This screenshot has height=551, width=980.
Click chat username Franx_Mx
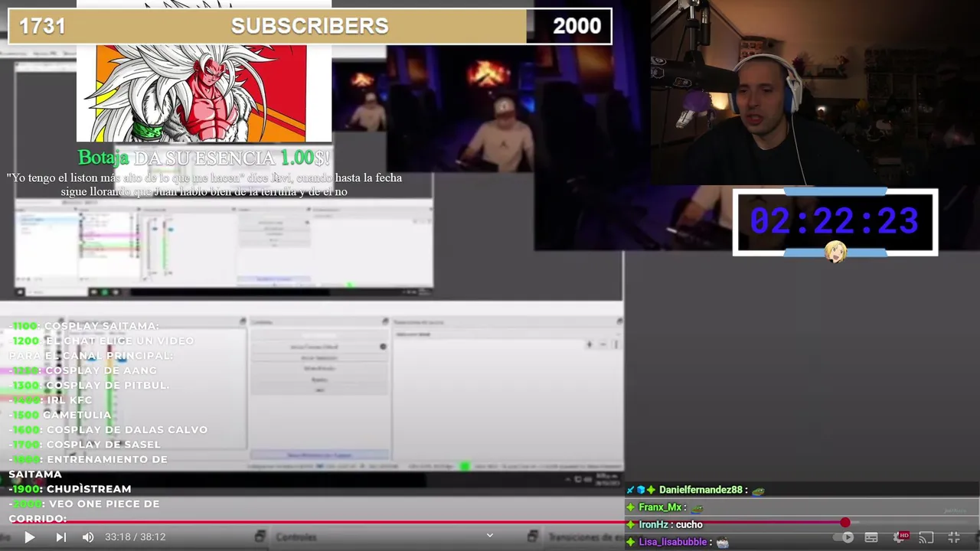click(660, 507)
